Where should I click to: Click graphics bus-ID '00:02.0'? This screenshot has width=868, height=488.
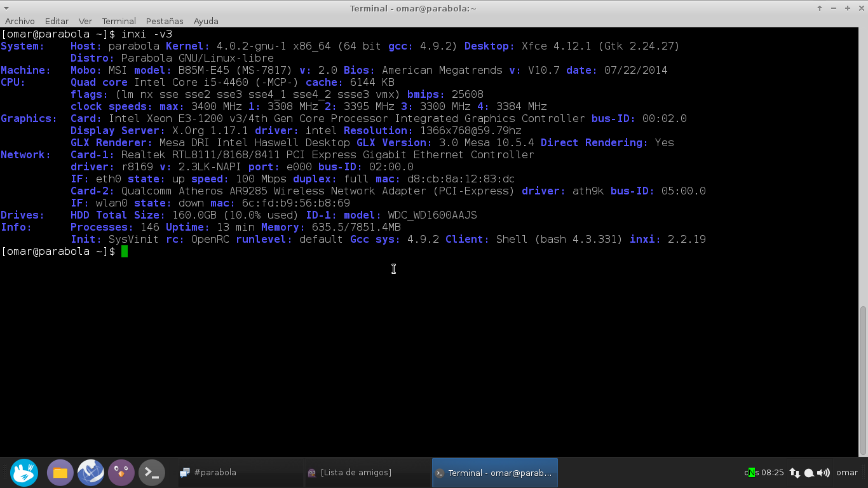click(665, 119)
